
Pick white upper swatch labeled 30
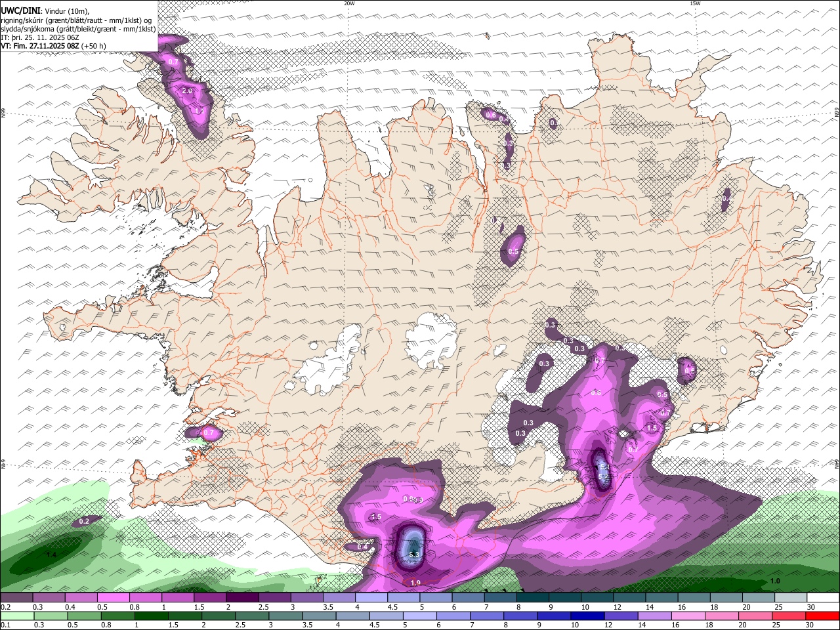(x=822, y=598)
